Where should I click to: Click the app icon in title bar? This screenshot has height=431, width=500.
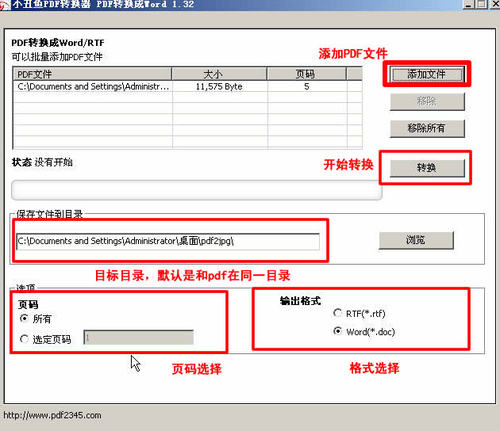point(5,5)
